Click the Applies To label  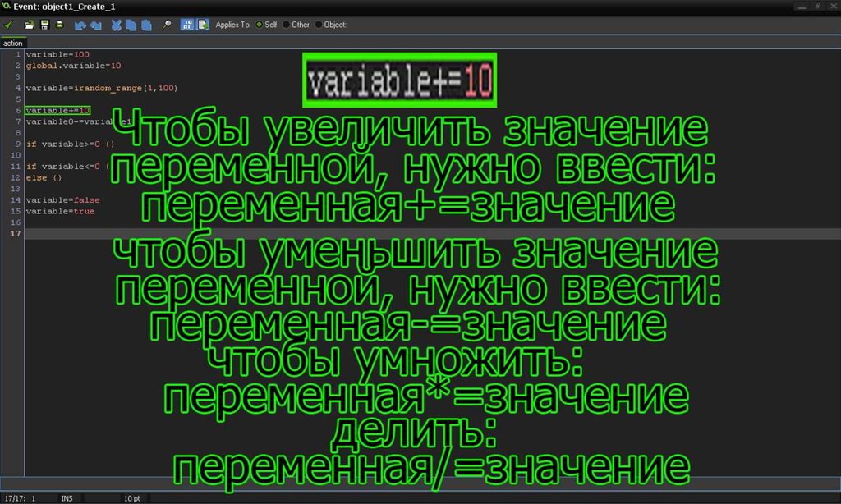coord(232,25)
